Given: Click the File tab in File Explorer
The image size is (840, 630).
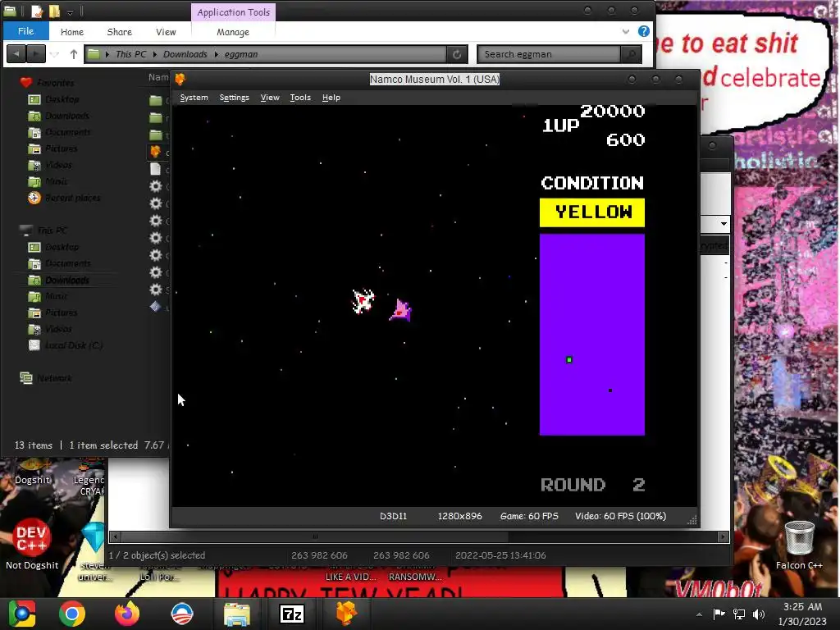Looking at the screenshot, I should point(25,31).
